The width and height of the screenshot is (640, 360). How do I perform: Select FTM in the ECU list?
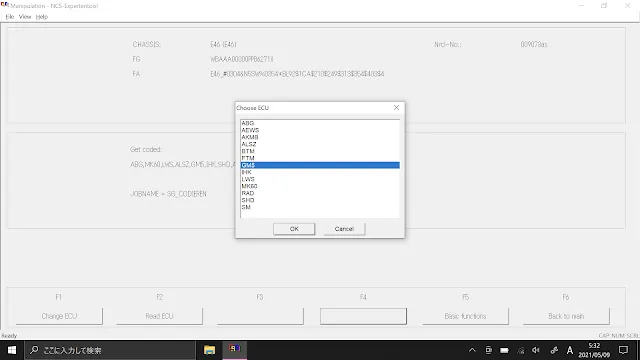(320, 158)
